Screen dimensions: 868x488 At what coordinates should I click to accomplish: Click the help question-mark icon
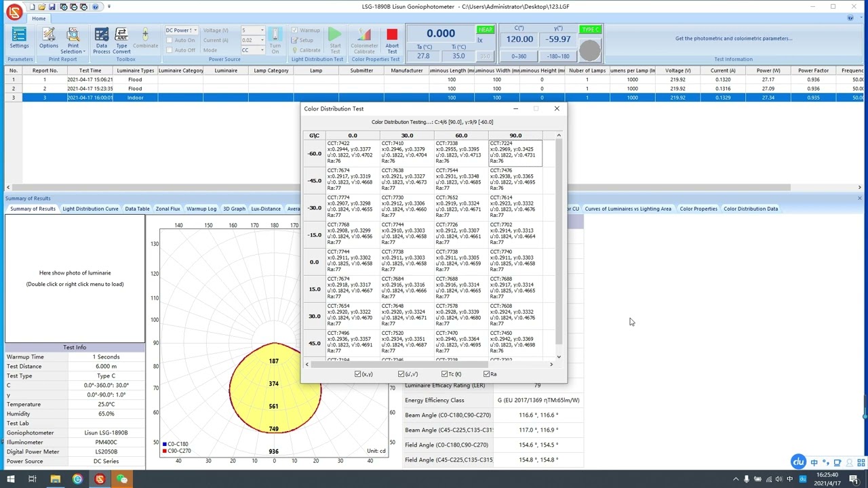point(95,7)
